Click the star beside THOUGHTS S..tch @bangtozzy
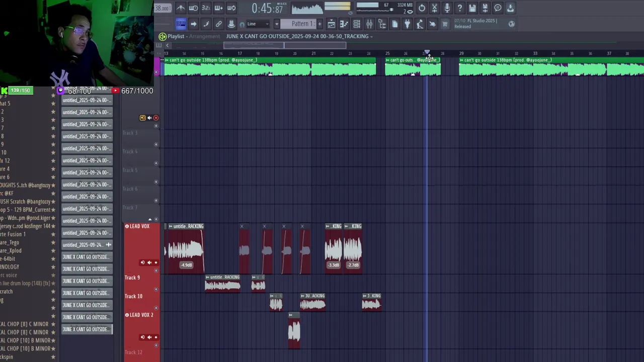Screen dimensions: 644x362 (x=53, y=185)
